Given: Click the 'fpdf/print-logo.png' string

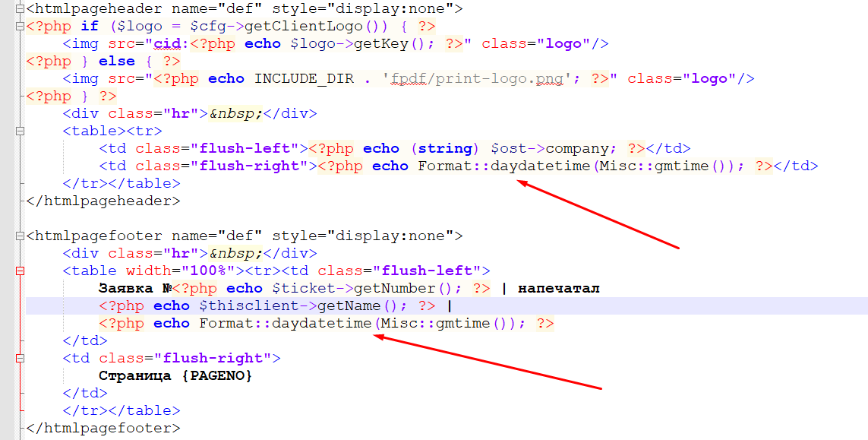Looking at the screenshot, I should click(x=477, y=79).
